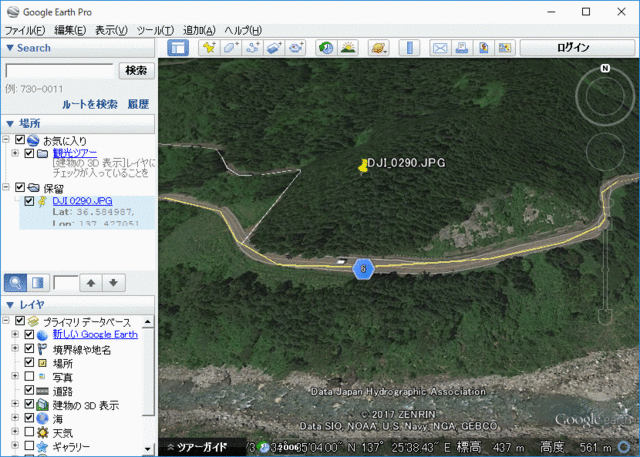
Task: Expand the 建物の 3D 表示 node
Action: pos(15,404)
